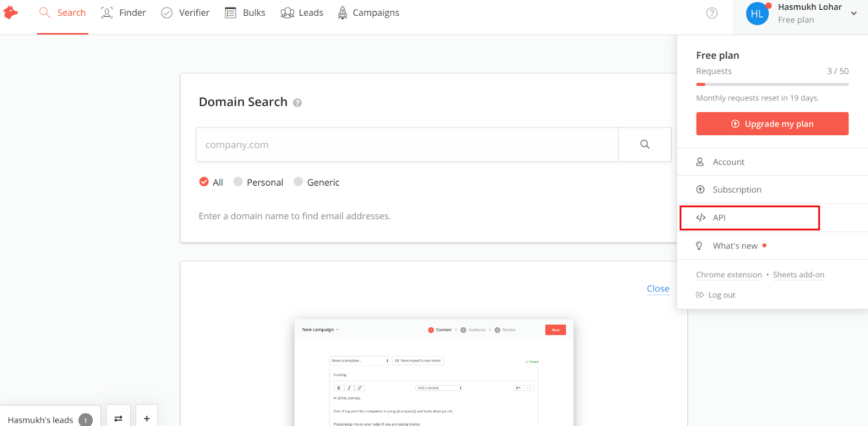Open the Bulks tab

(x=245, y=12)
